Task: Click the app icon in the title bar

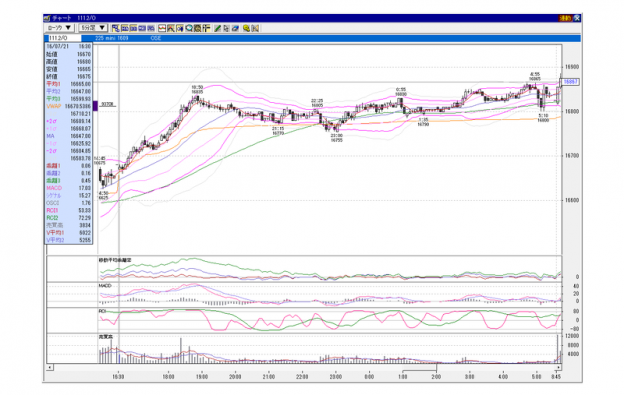Action: tap(47, 18)
